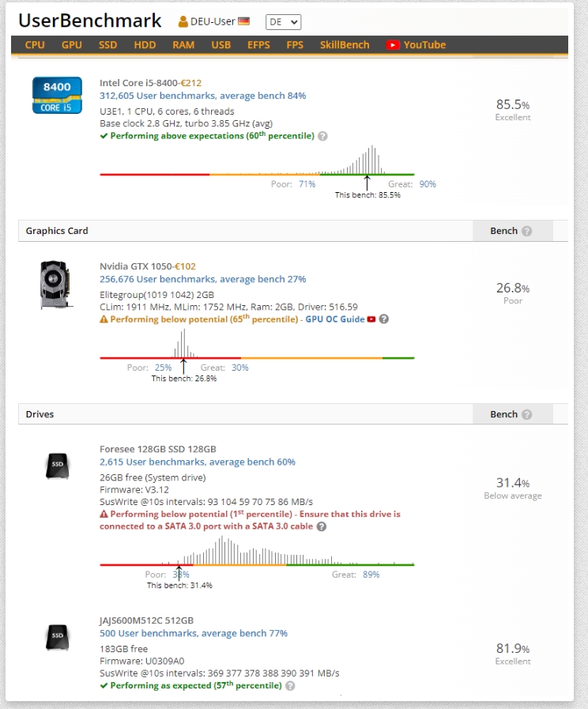Go to the SkillBench menu item
588x709 pixels.
click(x=345, y=45)
